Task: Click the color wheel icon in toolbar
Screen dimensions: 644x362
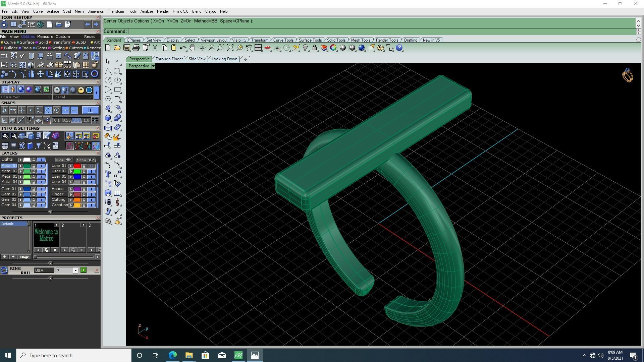Action: 333,48
